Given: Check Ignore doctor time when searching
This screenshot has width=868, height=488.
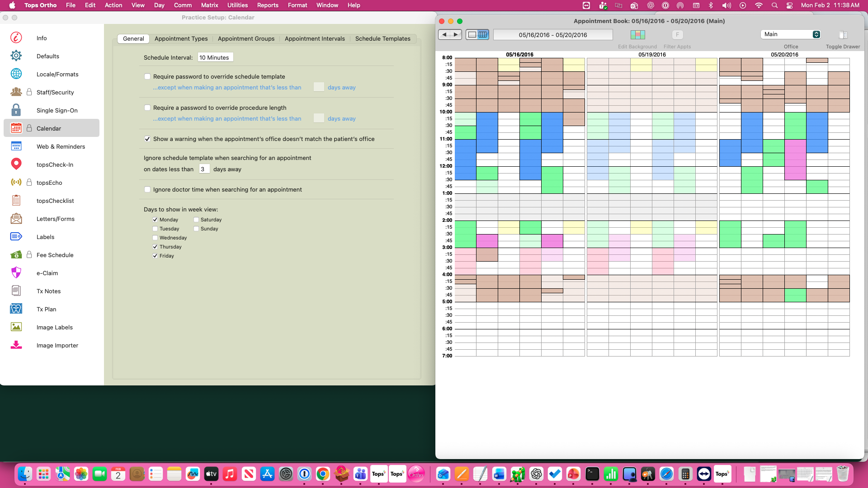Looking at the screenshot, I should [x=147, y=190].
